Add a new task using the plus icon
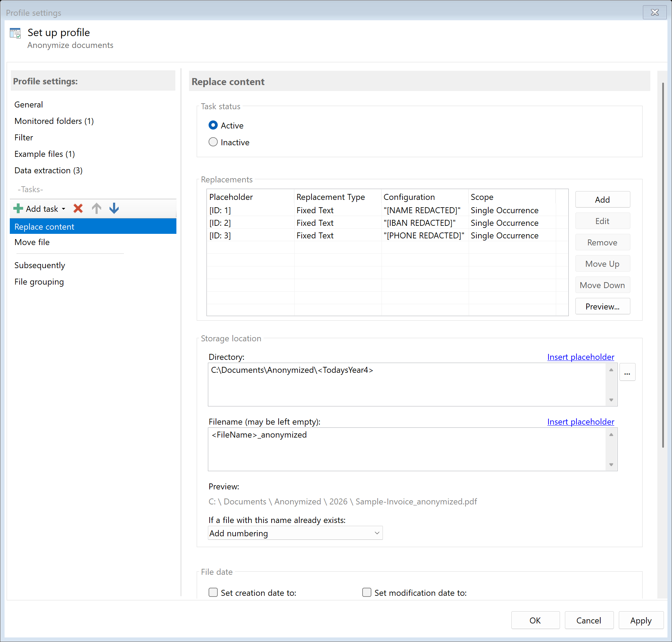672x642 pixels. tap(17, 208)
